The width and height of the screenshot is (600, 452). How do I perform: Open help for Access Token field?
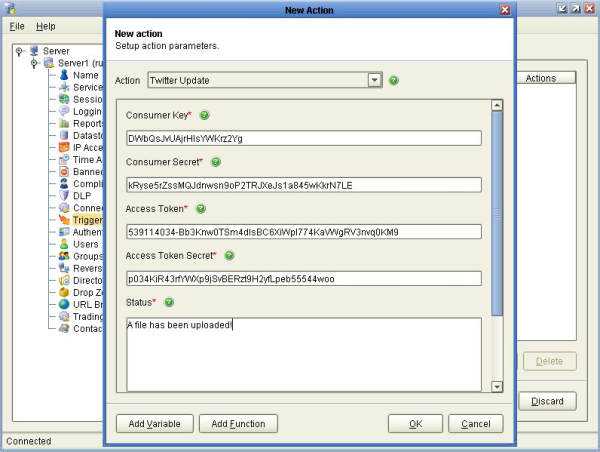(201, 209)
